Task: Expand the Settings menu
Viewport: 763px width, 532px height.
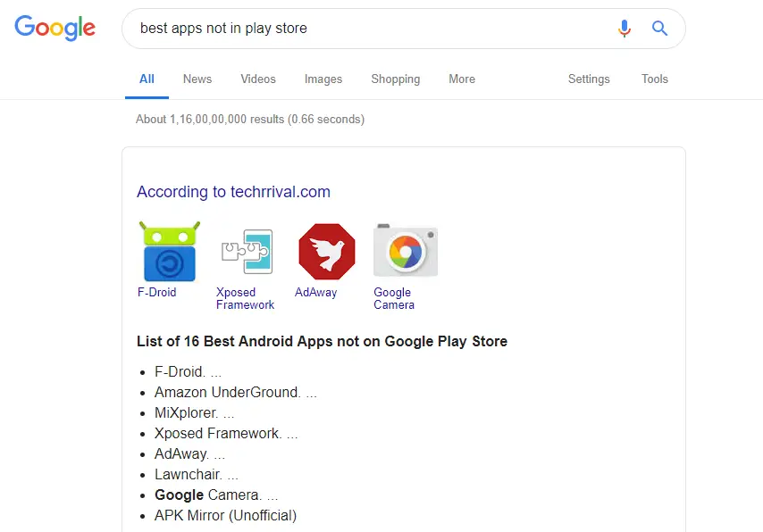Action: tap(589, 79)
